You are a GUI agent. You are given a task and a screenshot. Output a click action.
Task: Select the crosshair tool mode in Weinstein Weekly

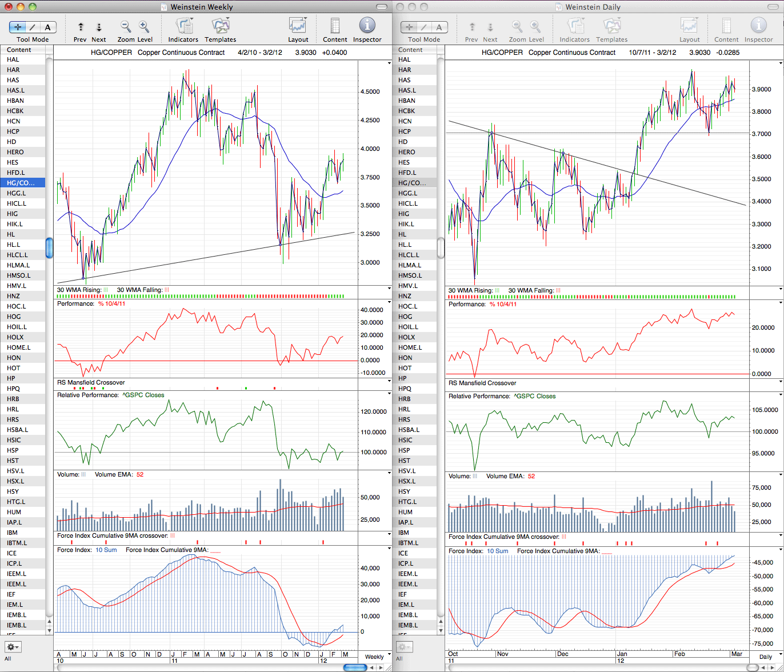(x=18, y=27)
